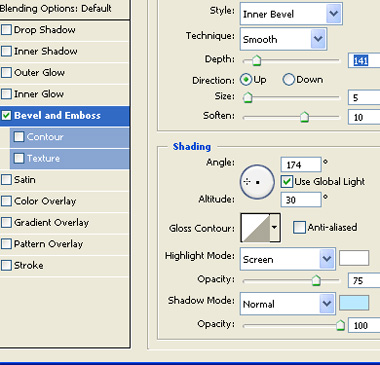Image resolution: width=380 pixels, height=365 pixels.
Task: Tick the Stroke checkbox
Action: tap(6, 266)
